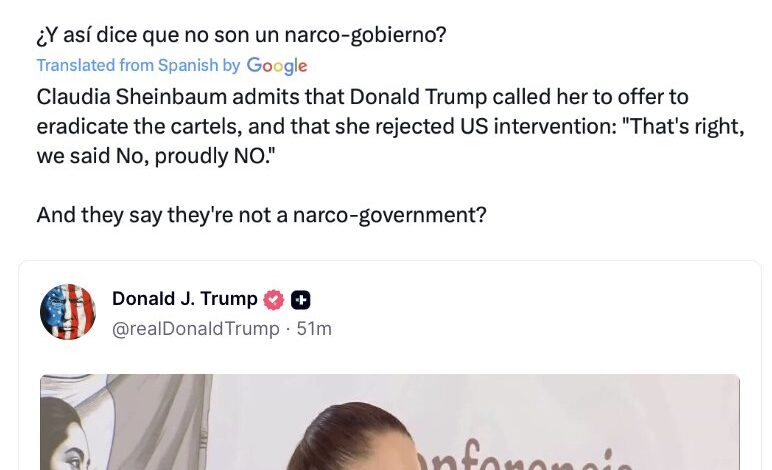Open the Donald J. Trump display name
Screen dimensions: 772x470
(185, 299)
